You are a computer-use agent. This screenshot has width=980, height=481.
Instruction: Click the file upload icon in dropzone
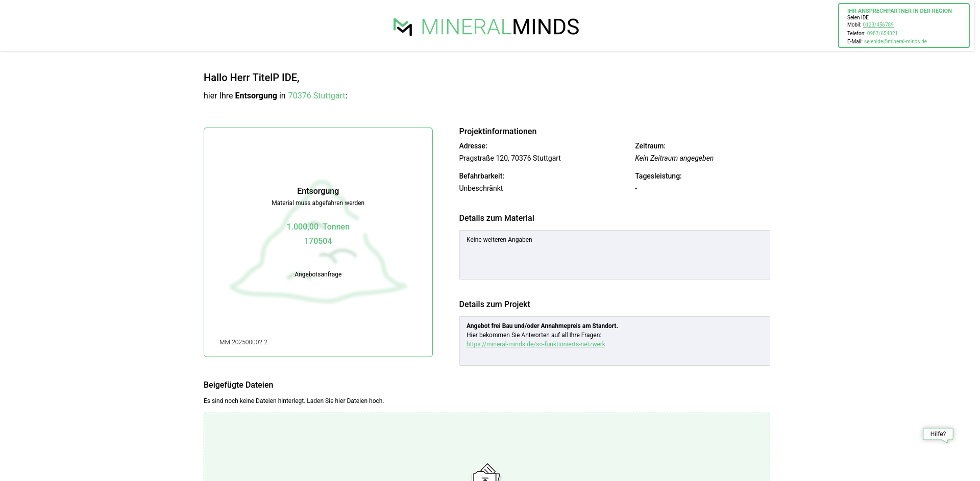pyautogui.click(x=486, y=473)
